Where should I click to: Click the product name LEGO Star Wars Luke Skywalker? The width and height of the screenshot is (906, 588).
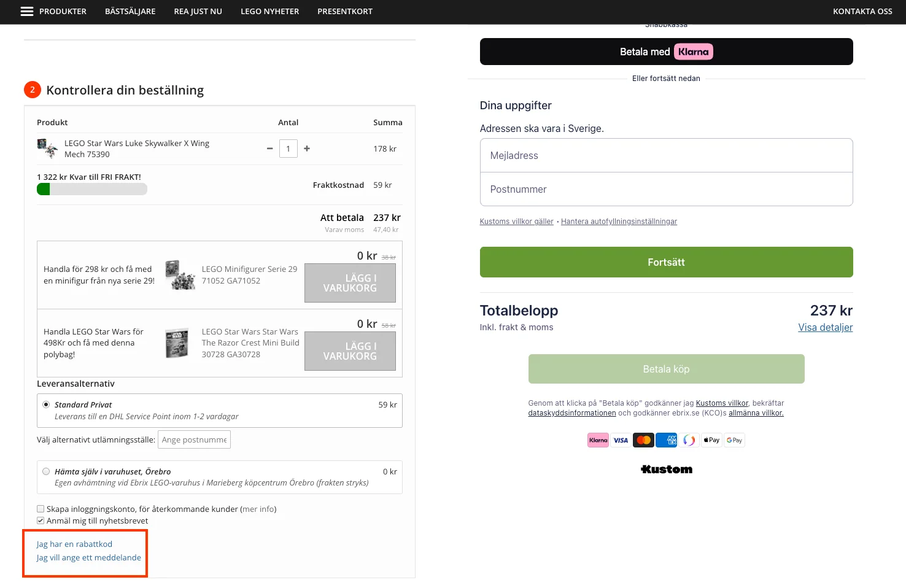pos(137,149)
